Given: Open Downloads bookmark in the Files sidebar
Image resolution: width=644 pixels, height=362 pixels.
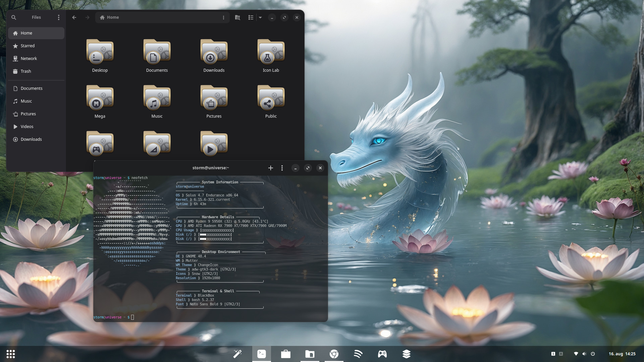Looking at the screenshot, I should pos(36,139).
